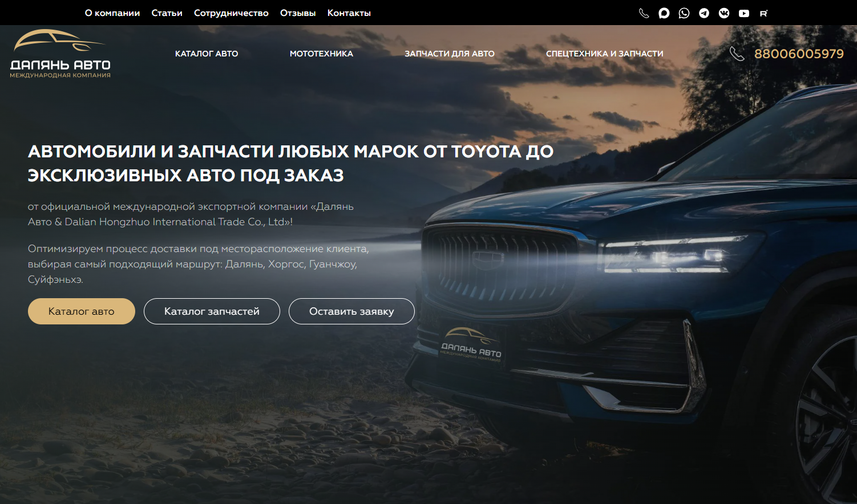The height and width of the screenshot is (504, 857).
Task: Go to the Статьи section
Action: coord(167,13)
